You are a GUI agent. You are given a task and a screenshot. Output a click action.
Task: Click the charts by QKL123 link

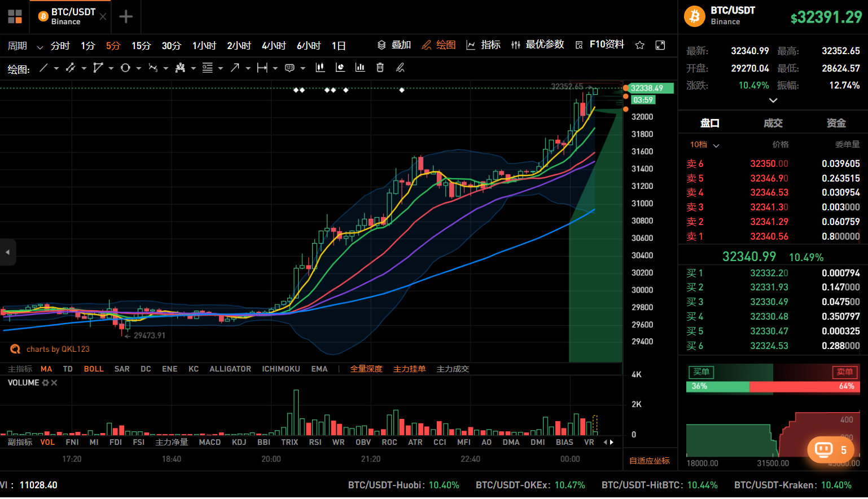coord(58,348)
